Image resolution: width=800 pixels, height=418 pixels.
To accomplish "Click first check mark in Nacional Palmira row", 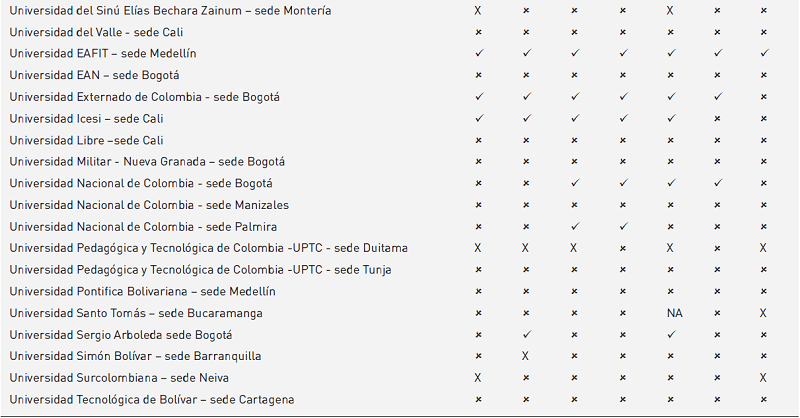I will (x=575, y=227).
